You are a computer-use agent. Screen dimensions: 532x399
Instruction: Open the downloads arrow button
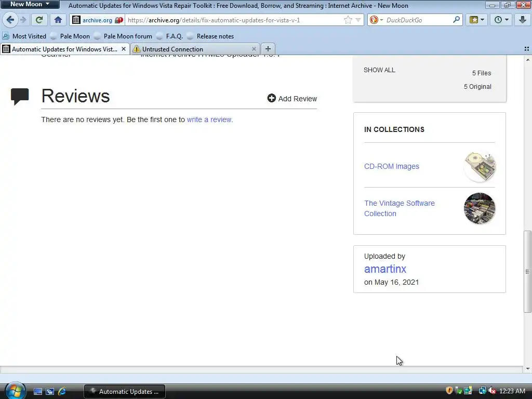click(x=523, y=20)
